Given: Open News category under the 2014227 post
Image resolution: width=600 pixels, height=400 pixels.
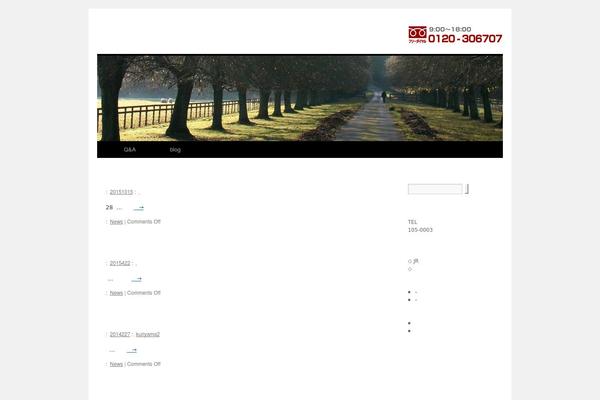Looking at the screenshot, I should pos(116,364).
